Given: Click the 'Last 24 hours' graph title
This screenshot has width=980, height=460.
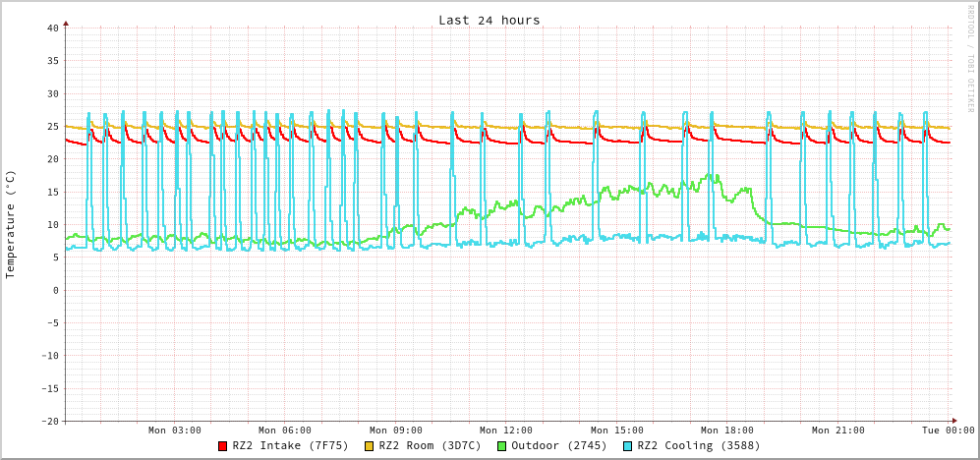Looking at the screenshot, I should (489, 20).
